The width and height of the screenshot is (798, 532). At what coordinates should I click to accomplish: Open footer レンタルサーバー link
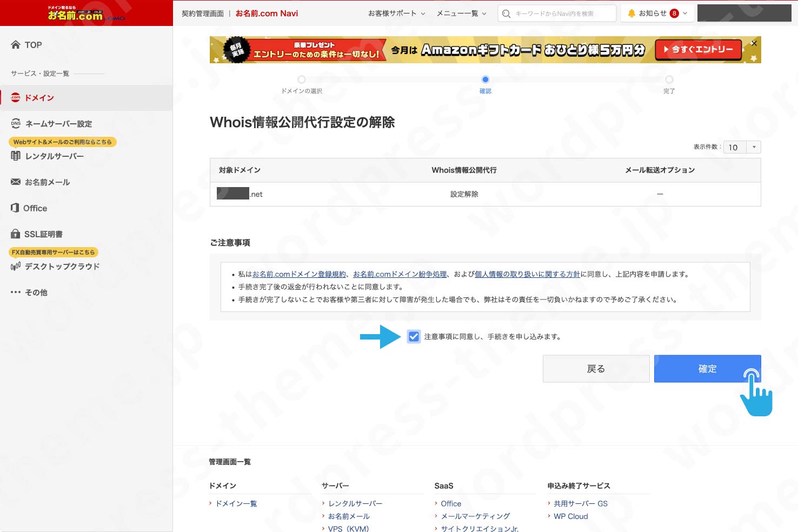click(355, 504)
